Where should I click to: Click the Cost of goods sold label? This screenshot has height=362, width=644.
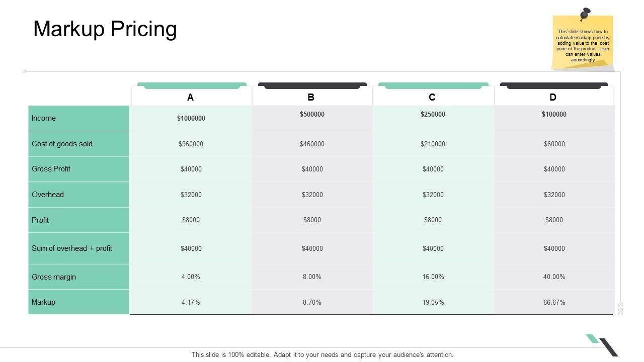[62, 144]
